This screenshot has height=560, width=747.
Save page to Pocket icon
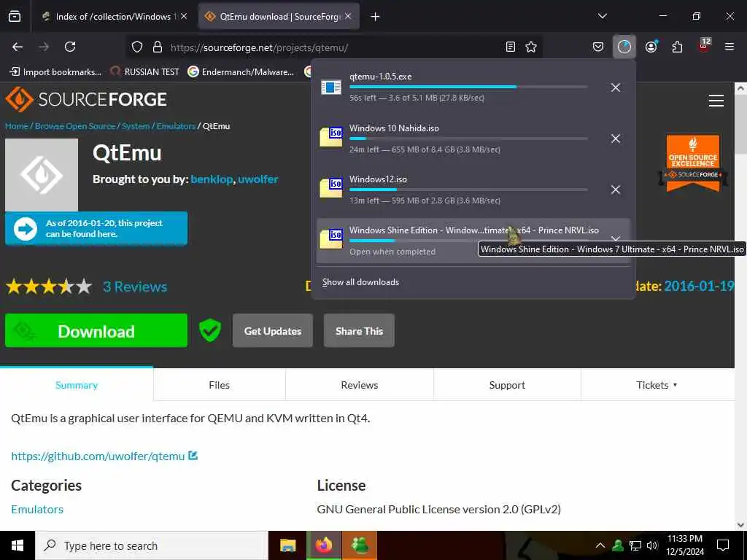coord(598,47)
